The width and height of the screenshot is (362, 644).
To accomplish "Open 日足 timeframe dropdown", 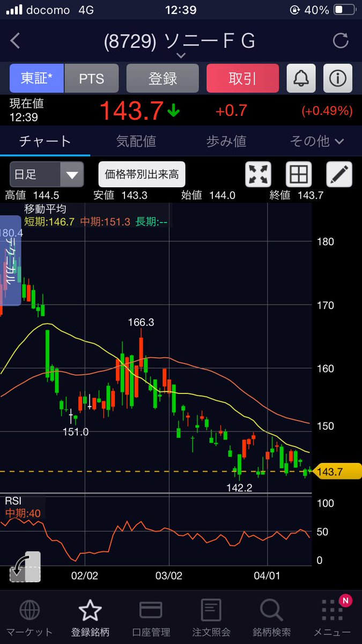I will 47,174.
